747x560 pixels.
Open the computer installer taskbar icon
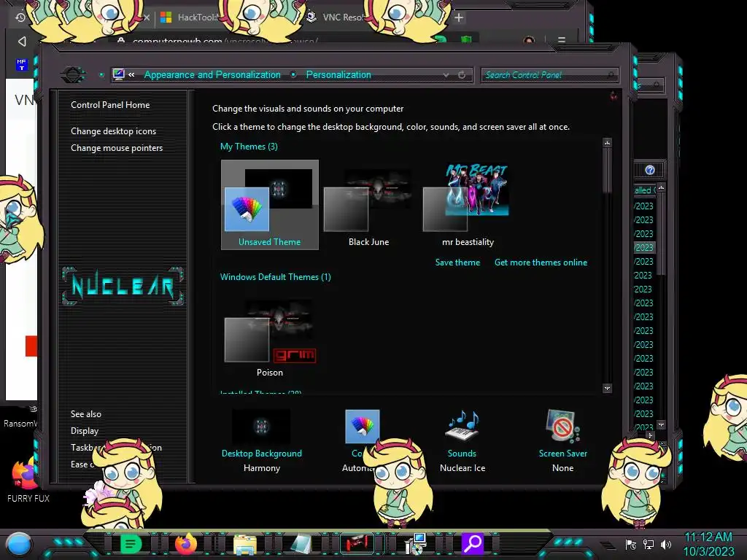click(x=415, y=544)
